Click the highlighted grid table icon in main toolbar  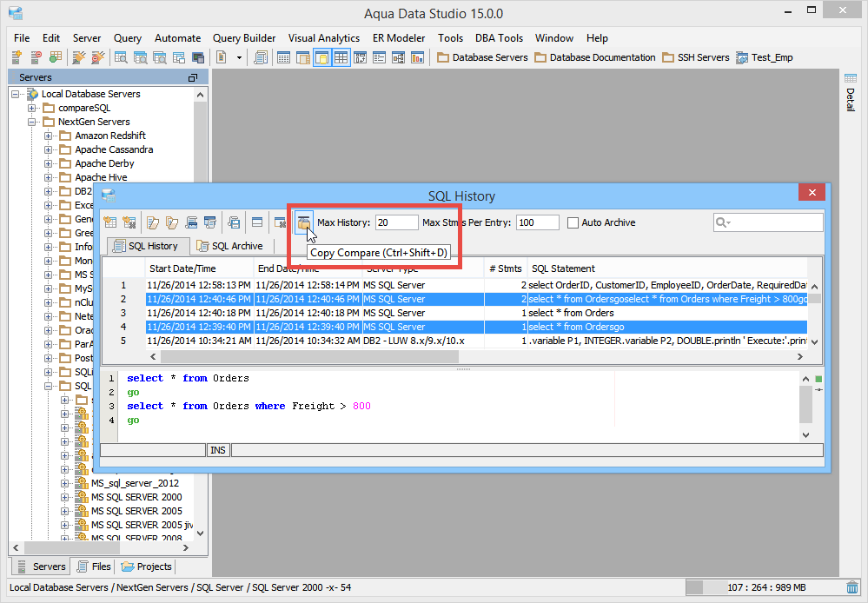click(x=341, y=57)
